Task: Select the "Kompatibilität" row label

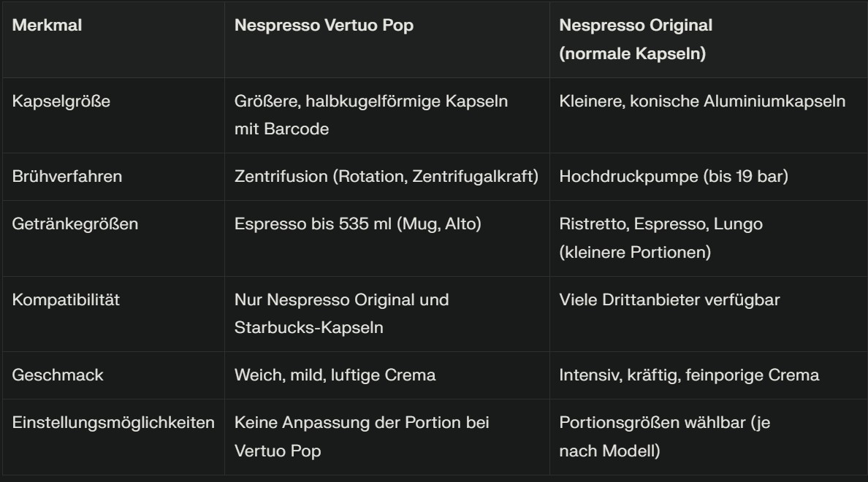Action: point(66,299)
